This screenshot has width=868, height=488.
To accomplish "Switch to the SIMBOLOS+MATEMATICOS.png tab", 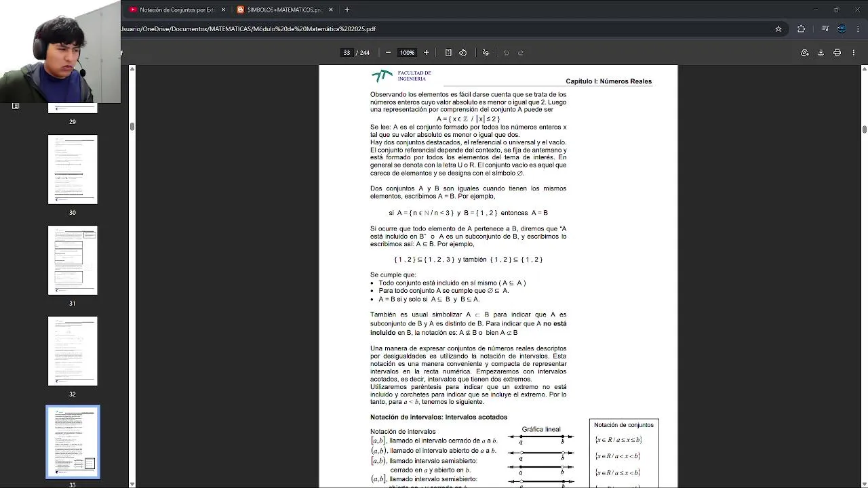I will tap(284, 9).
